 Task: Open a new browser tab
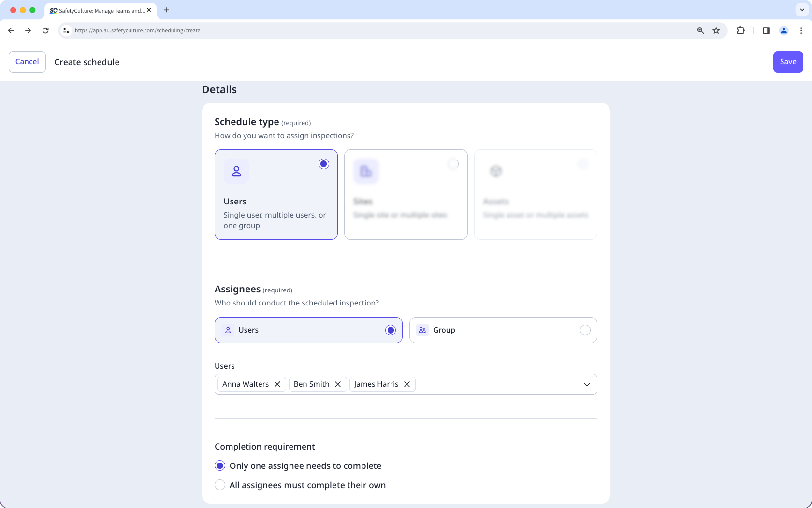pyautogui.click(x=166, y=10)
